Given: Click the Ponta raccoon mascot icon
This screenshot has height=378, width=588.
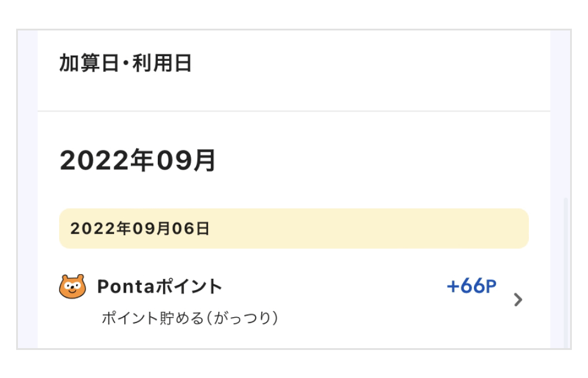Looking at the screenshot, I should click(72, 287).
